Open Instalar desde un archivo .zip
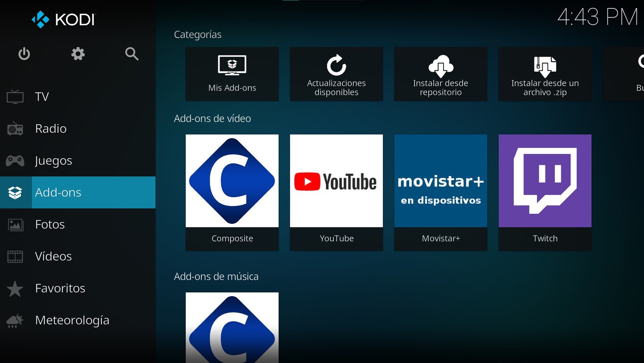 tap(545, 74)
